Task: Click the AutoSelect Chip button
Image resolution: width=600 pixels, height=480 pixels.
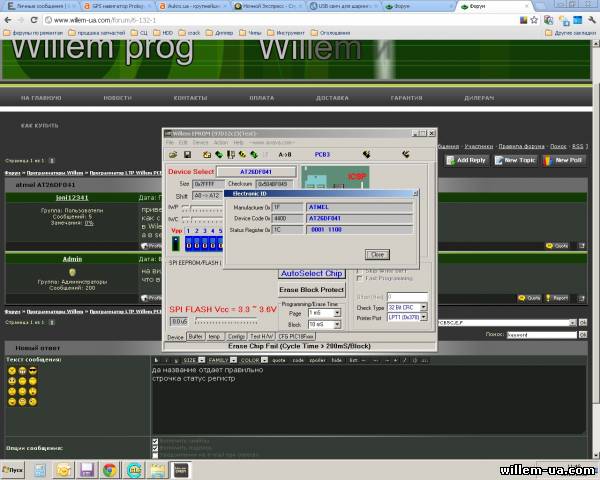Action: point(311,273)
